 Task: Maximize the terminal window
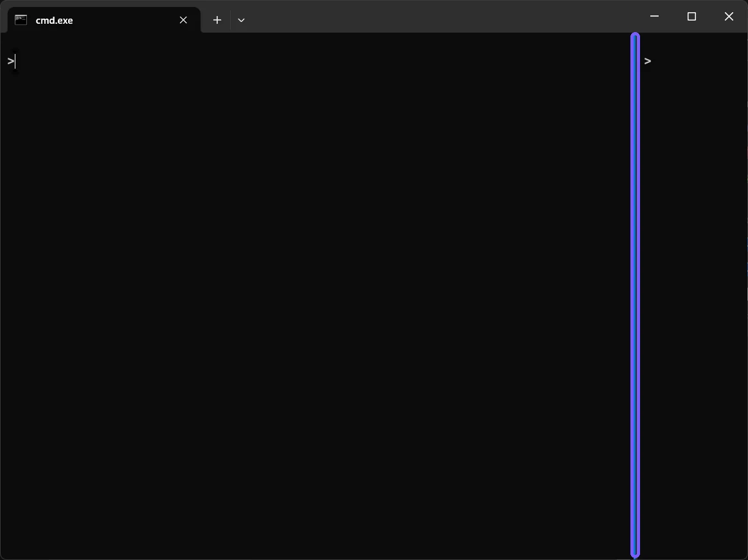(x=691, y=16)
